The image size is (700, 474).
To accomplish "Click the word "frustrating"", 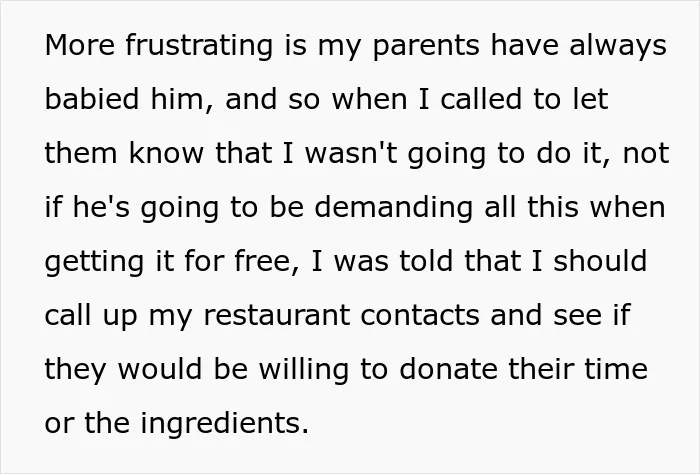I will pyautogui.click(x=199, y=47).
